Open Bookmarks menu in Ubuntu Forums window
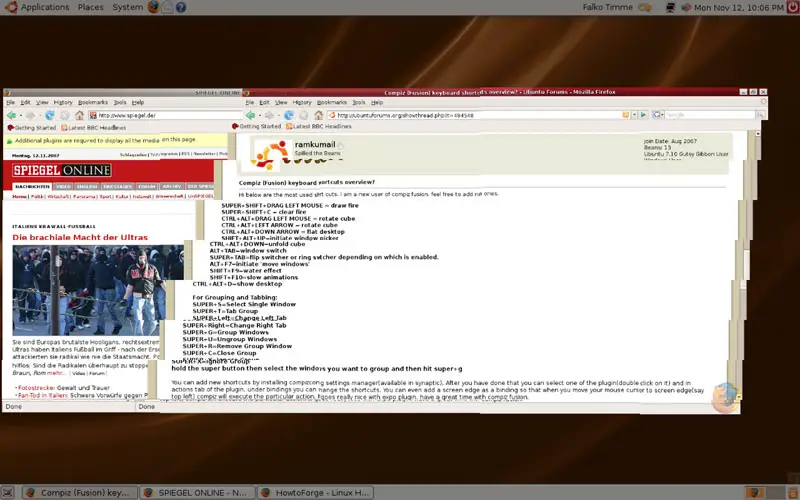Viewport: 800px width, 500px height. click(332, 102)
